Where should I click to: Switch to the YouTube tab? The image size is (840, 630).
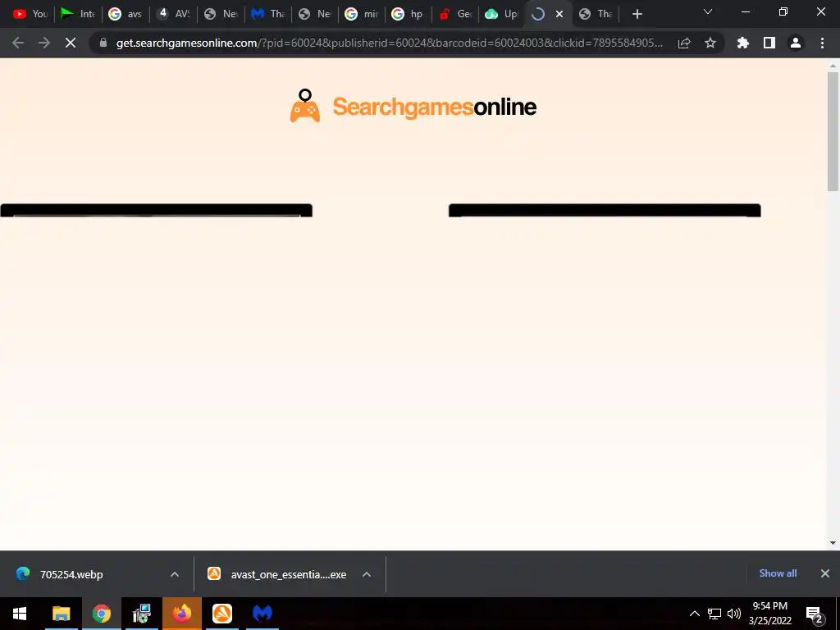point(30,14)
